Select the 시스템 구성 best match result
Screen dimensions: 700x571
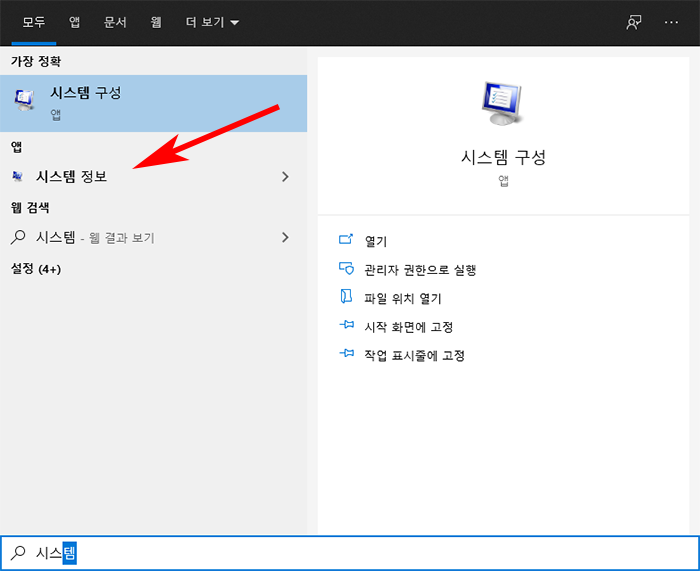[x=154, y=103]
